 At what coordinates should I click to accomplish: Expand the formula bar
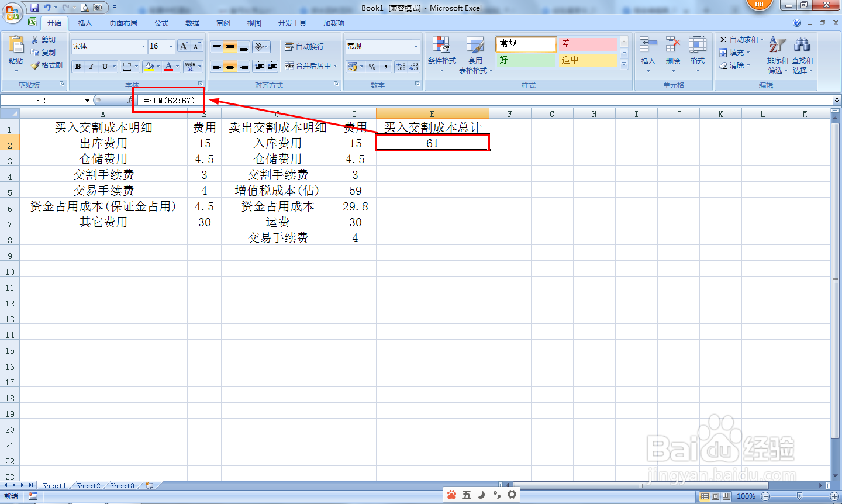[x=837, y=101]
